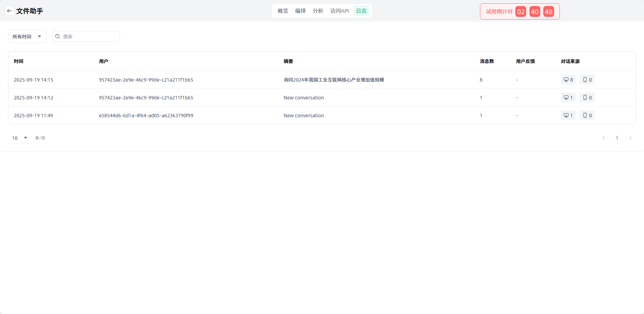Click the desktop source icon in 14:12 row
Viewport: 644px width, 314px height.
click(566, 98)
